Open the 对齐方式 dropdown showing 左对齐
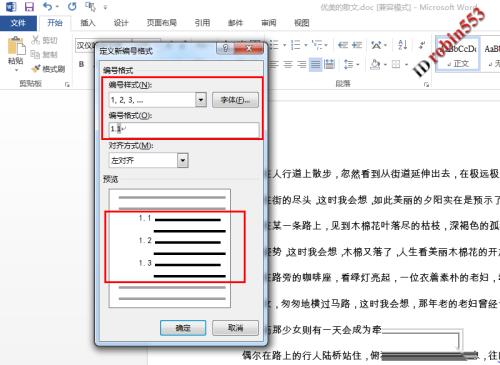This screenshot has width=500, height=365. pyautogui.click(x=182, y=160)
